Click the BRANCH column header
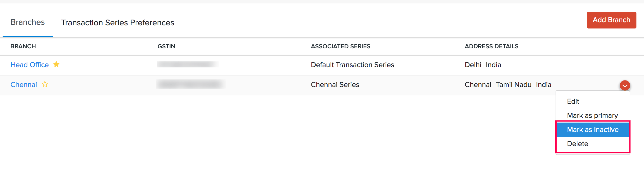 click(x=23, y=46)
